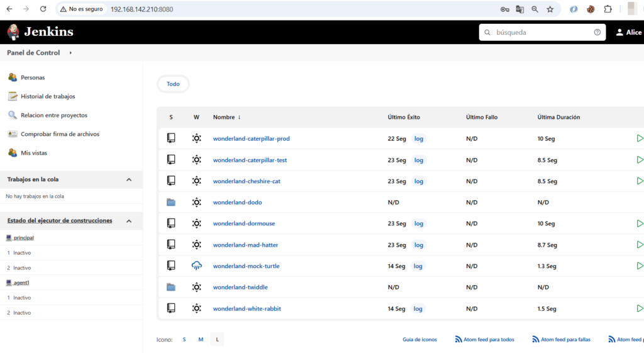Run build for wonderland-caterpillar-test
644x353 pixels.
(x=640, y=160)
